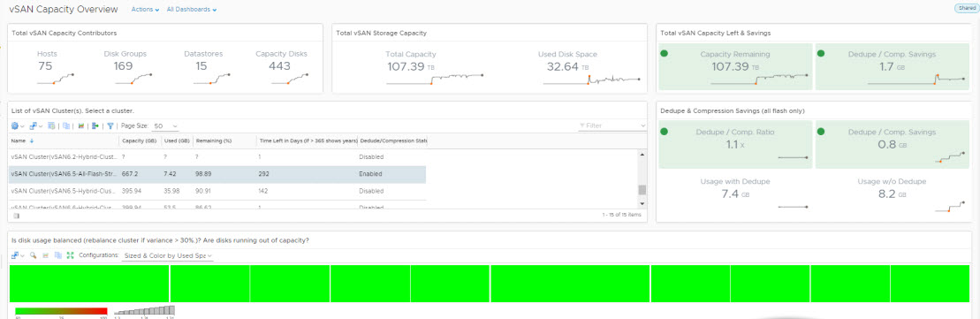Click the filter funnel icon in cluster list toolbar
Viewport: 980px width, 319px height.
click(110, 125)
